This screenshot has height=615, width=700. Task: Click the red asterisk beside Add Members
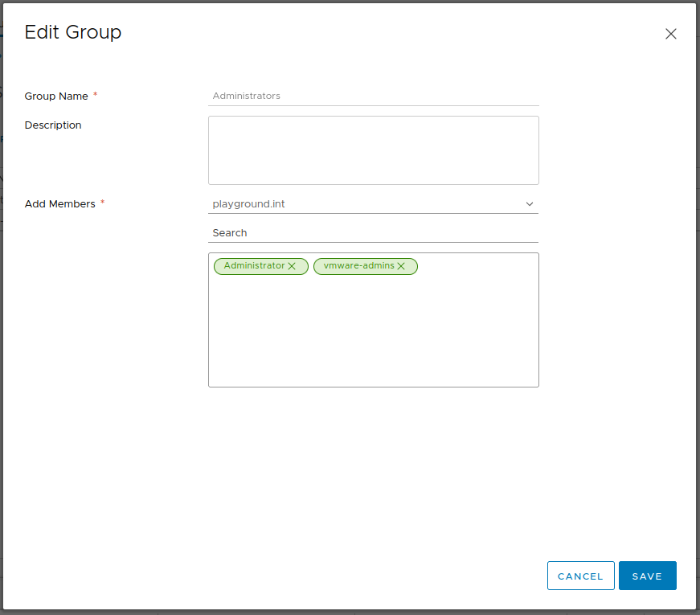[x=102, y=203]
